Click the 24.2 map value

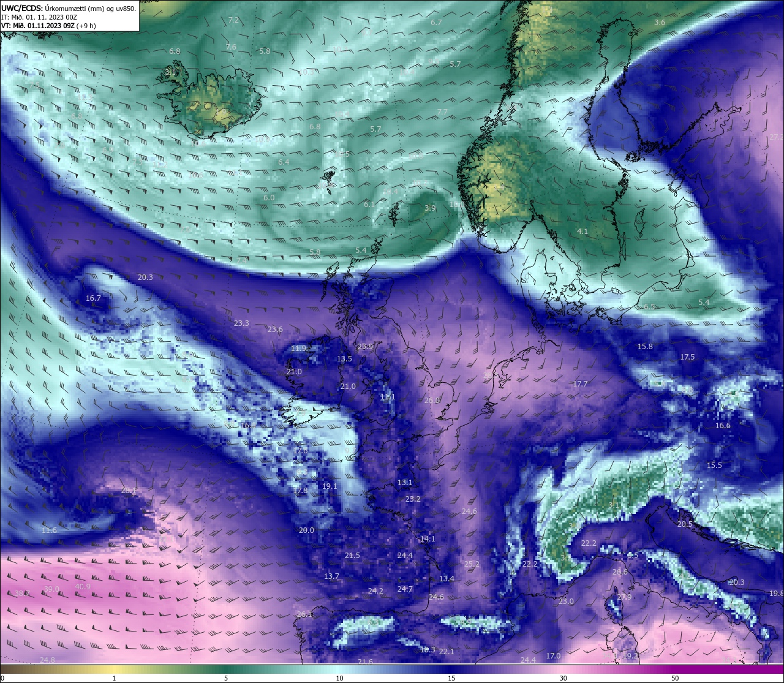[375, 591]
